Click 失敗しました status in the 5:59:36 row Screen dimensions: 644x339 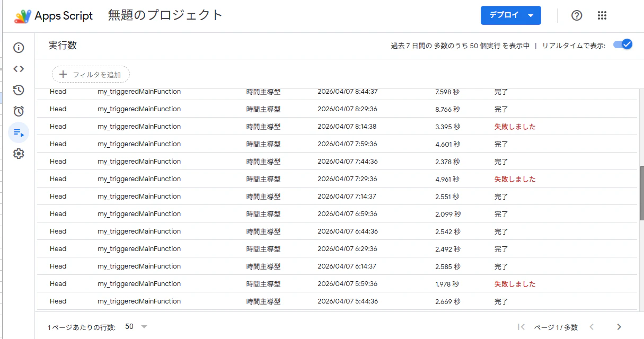pos(515,284)
